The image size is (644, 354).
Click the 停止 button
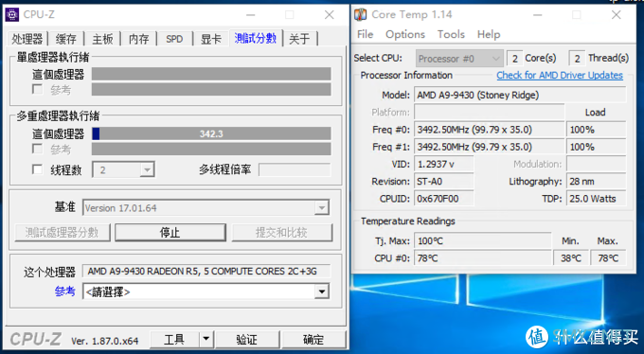170,233
